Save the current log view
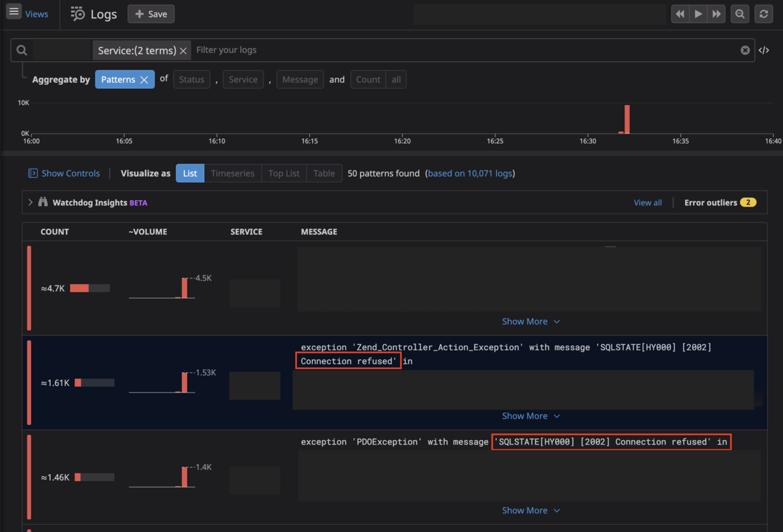 [x=151, y=14]
